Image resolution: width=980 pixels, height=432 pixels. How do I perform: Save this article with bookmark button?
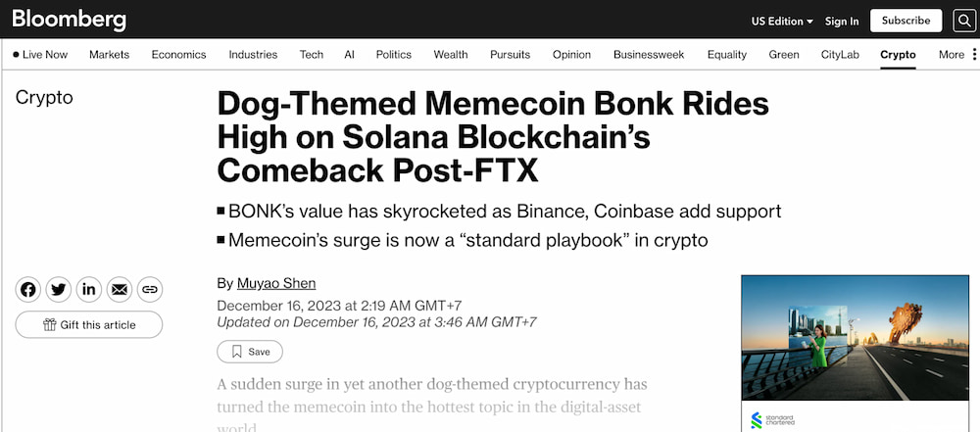point(250,352)
